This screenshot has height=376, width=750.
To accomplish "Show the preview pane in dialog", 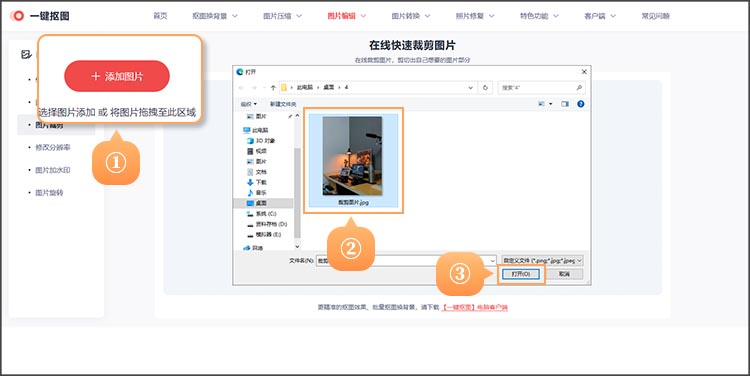I will click(x=565, y=104).
